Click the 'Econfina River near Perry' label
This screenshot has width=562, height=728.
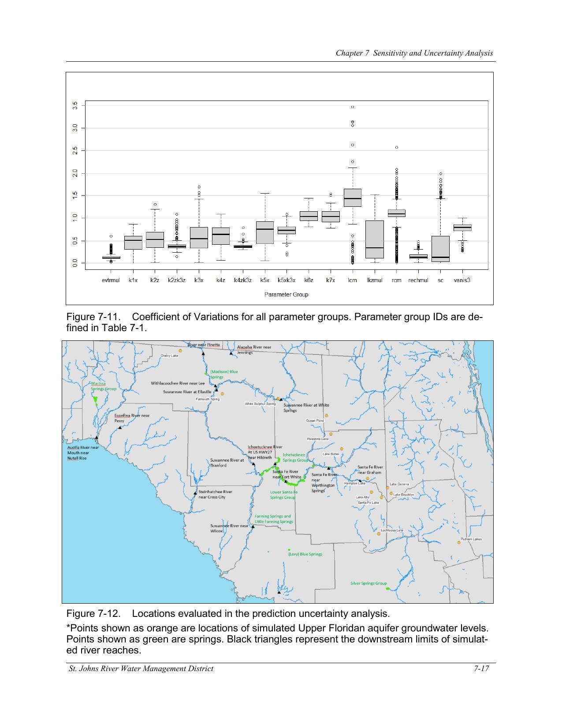click(x=132, y=418)
